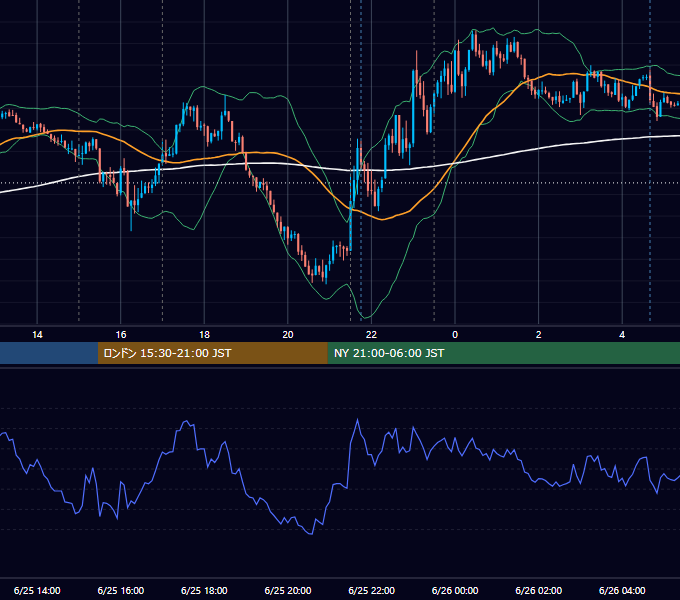This screenshot has width=680, height=600.
Task: Click the 6/26 00:00 date label
Action: [455, 590]
